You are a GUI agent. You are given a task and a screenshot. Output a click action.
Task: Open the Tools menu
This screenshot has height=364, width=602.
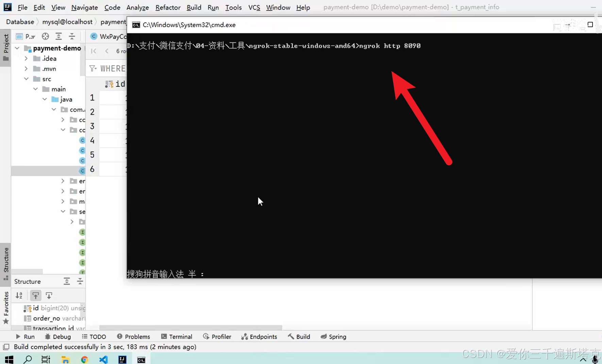coord(233,7)
